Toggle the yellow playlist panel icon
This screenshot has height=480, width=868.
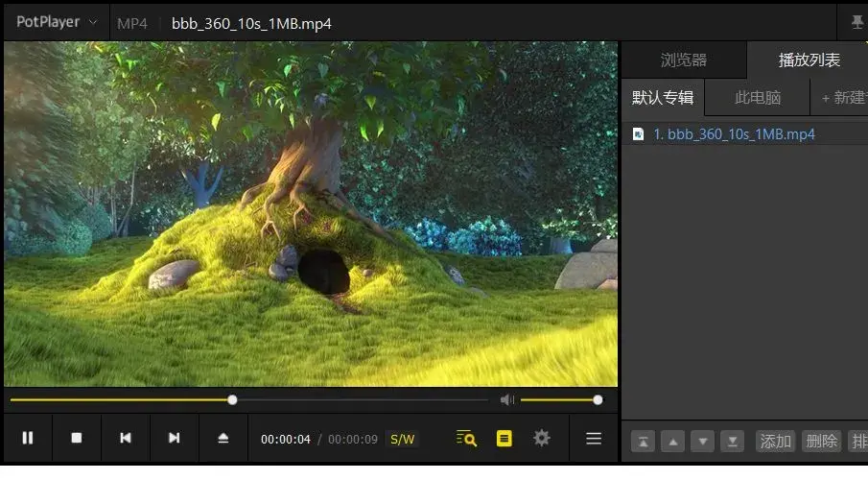[x=504, y=439]
